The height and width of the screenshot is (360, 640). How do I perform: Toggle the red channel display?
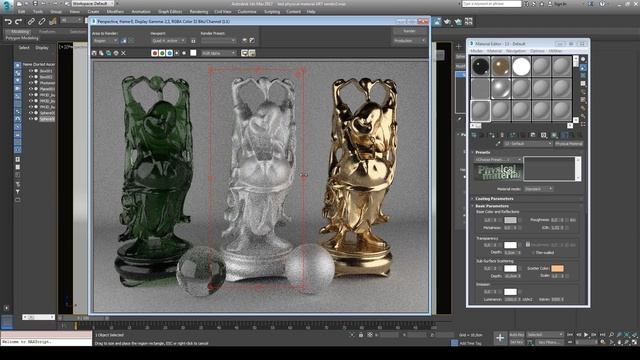click(x=155, y=53)
